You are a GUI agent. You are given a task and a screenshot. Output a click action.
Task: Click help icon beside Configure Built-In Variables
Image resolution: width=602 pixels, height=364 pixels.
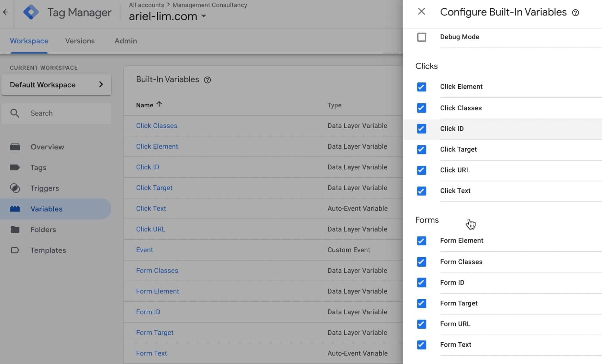click(x=575, y=13)
